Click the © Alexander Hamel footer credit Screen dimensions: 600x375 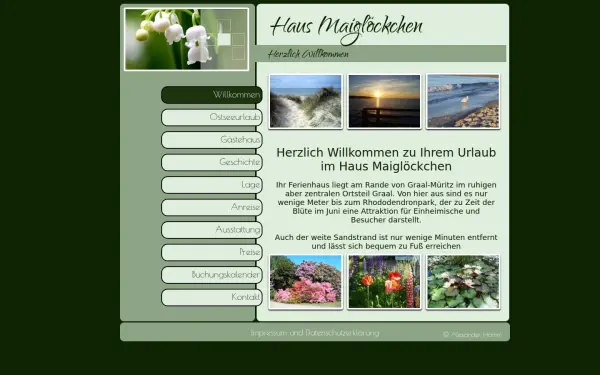point(472,334)
